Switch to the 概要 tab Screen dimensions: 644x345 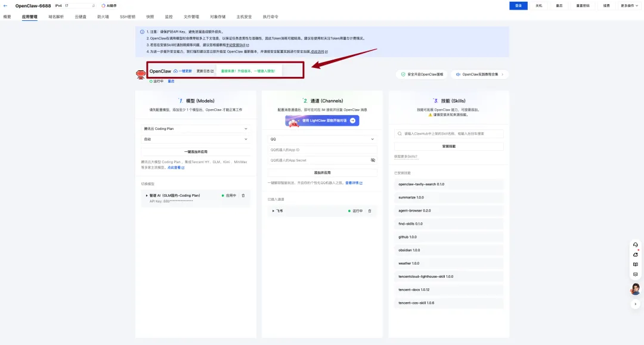tap(7, 17)
